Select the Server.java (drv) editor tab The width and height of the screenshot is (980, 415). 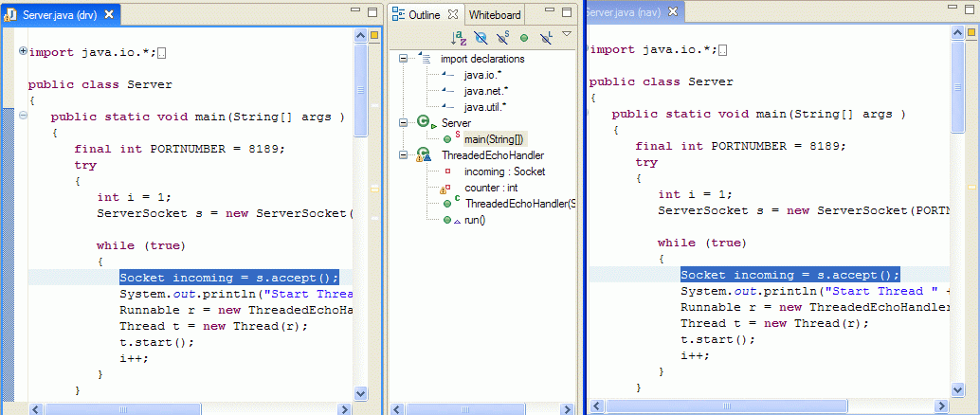coord(59,15)
